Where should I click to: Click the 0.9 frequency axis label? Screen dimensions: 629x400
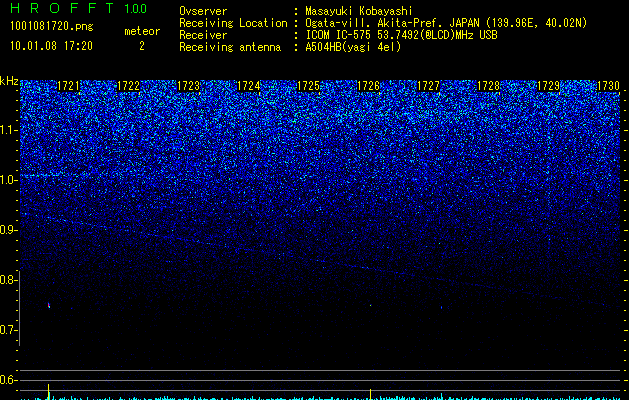pos(9,230)
